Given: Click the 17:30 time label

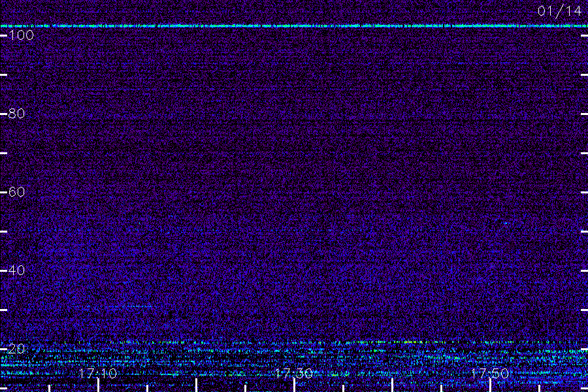Looking at the screenshot, I should click(x=293, y=373).
